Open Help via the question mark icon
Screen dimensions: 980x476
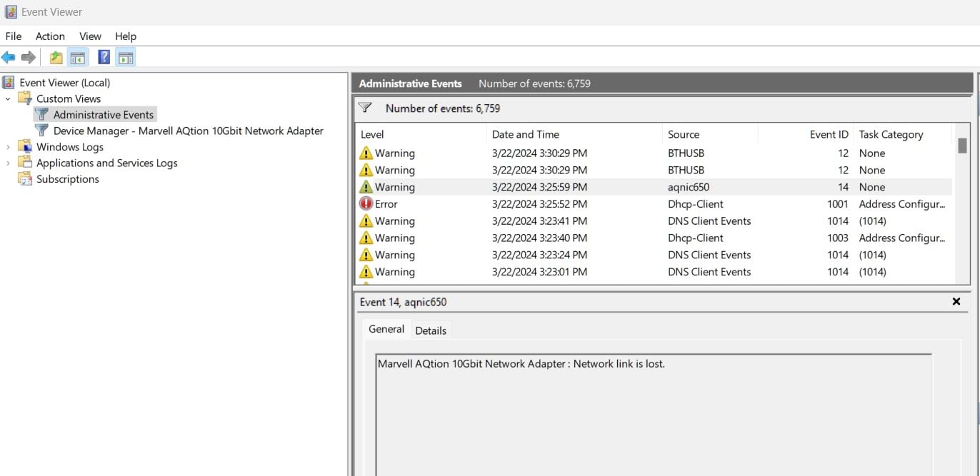point(104,58)
